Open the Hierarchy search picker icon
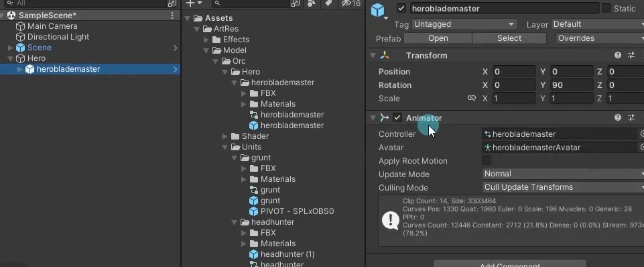 pyautogui.click(x=172, y=3)
